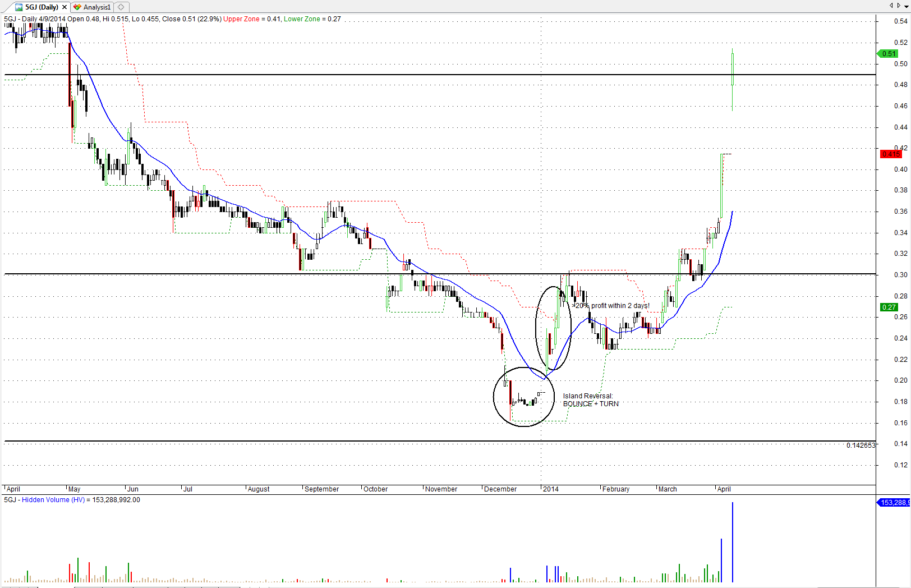
Task: Expand the tab list dropdown arrow
Action: [x=907, y=6]
